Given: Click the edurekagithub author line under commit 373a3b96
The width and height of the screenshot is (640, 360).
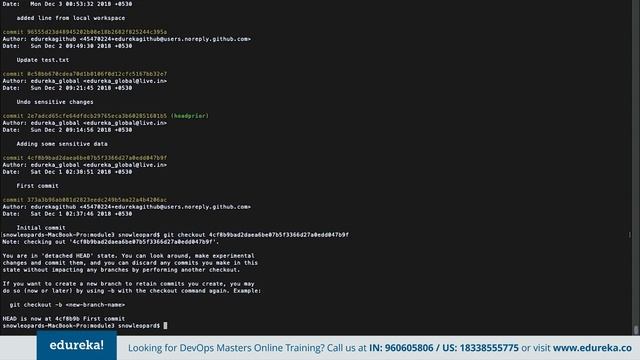Looking at the screenshot, I should (127, 207).
